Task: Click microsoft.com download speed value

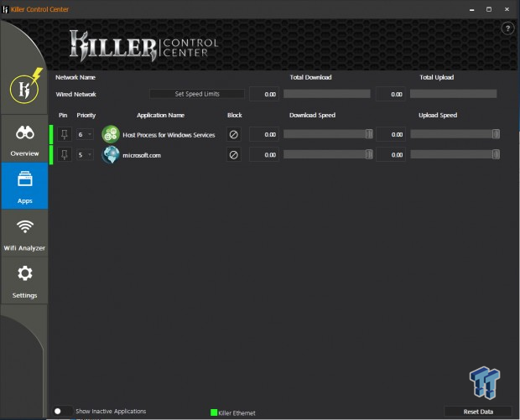Action: click(264, 155)
